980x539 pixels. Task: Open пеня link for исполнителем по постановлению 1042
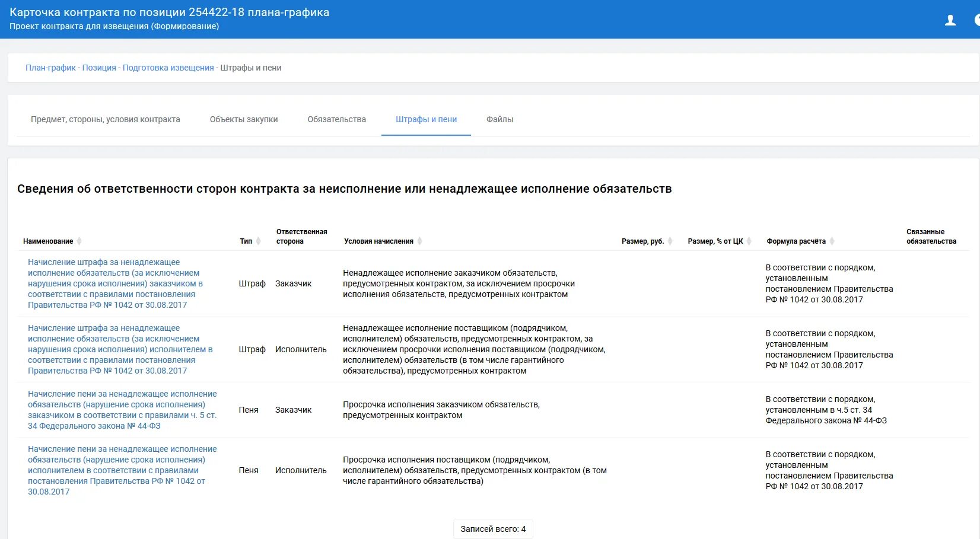click(122, 470)
